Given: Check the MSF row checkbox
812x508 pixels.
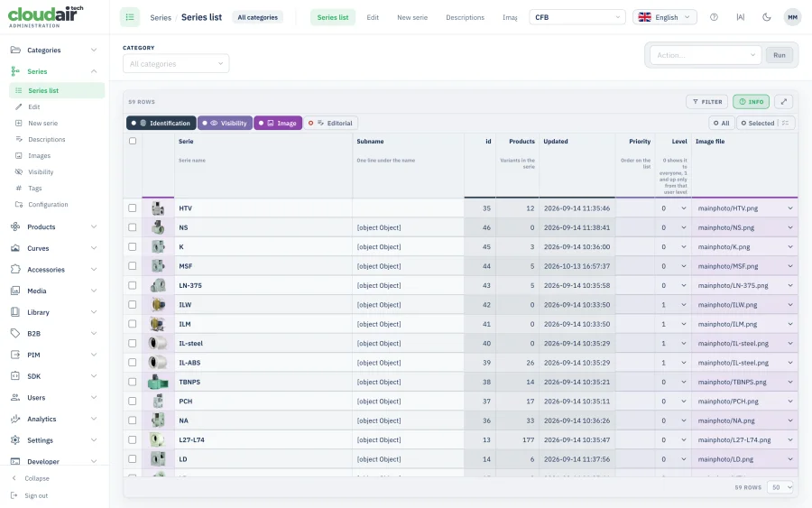Looking at the screenshot, I should (x=133, y=265).
